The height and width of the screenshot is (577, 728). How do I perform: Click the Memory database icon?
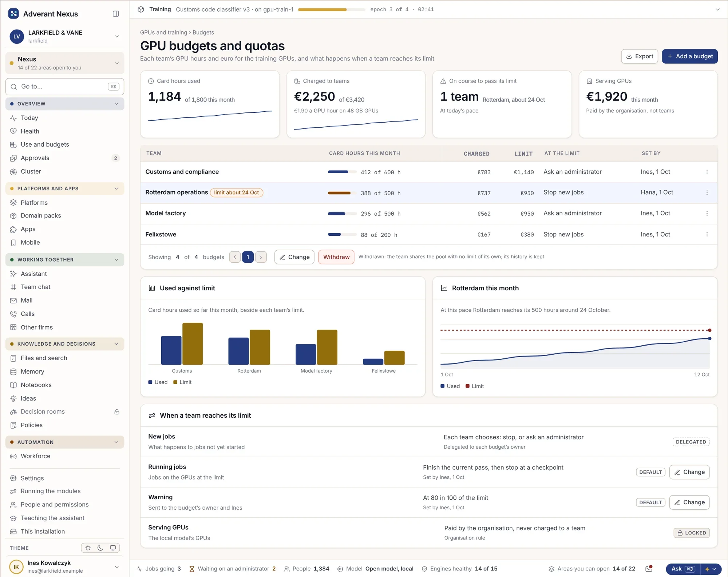point(13,371)
